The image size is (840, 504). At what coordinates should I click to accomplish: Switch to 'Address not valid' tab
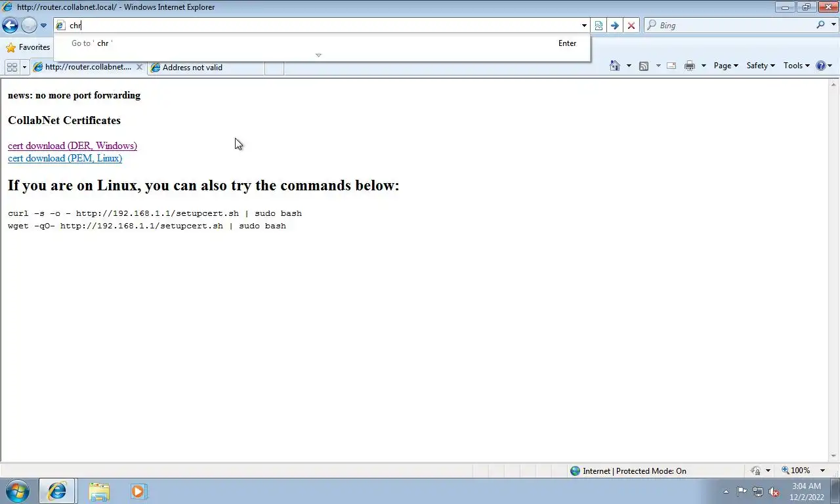(206, 68)
